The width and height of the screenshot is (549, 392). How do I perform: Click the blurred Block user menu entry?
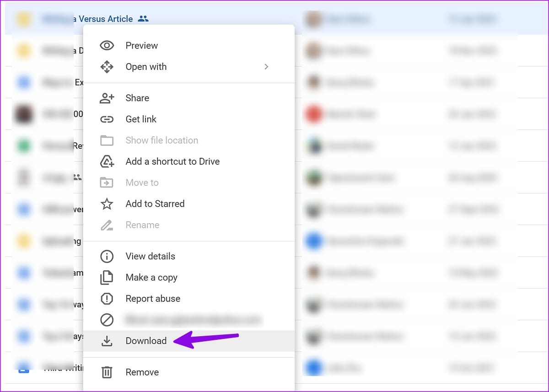188,320
